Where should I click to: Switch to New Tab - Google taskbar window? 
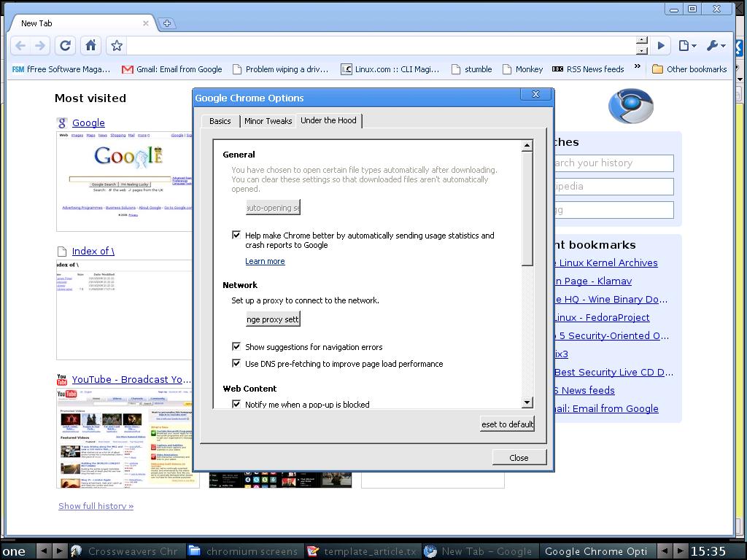[479, 551]
